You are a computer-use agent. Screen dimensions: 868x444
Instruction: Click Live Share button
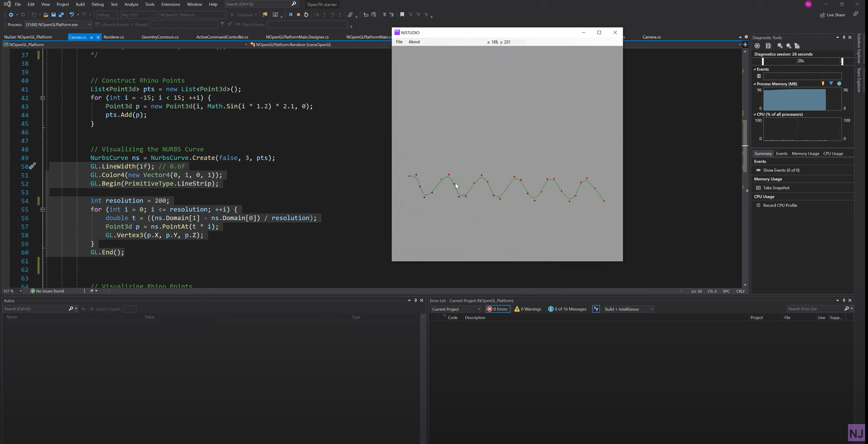(832, 15)
